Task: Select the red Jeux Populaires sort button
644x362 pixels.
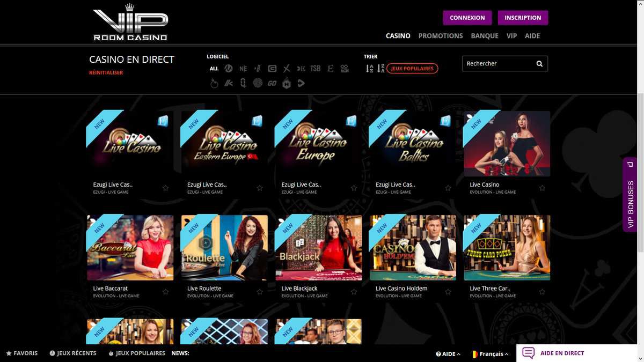Action: (x=412, y=69)
